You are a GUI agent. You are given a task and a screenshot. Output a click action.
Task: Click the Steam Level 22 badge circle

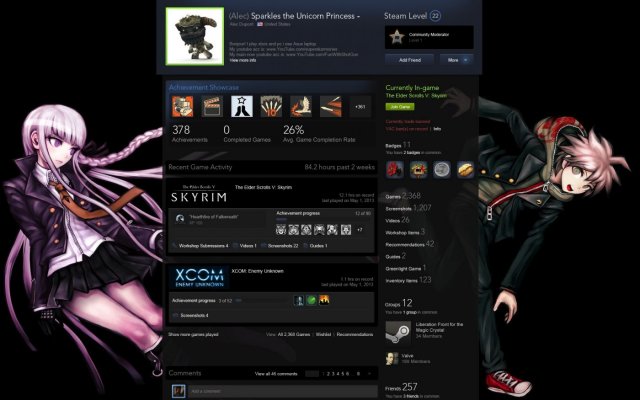[436, 16]
